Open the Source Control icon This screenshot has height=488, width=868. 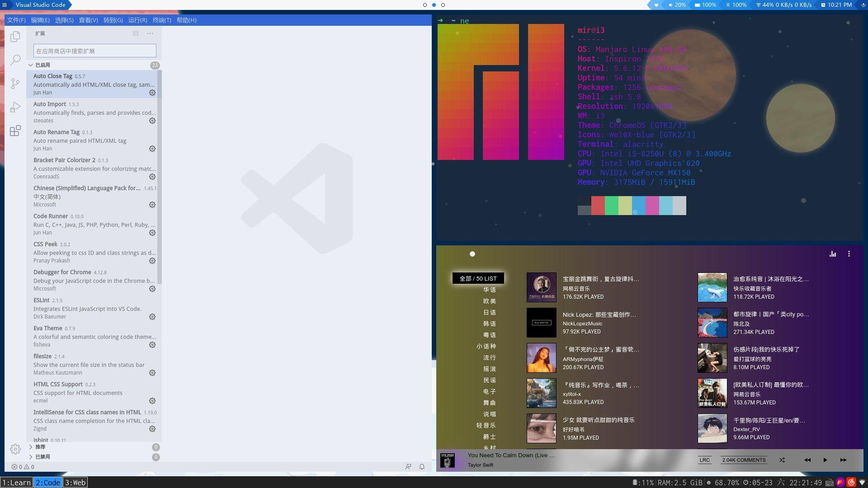click(15, 83)
